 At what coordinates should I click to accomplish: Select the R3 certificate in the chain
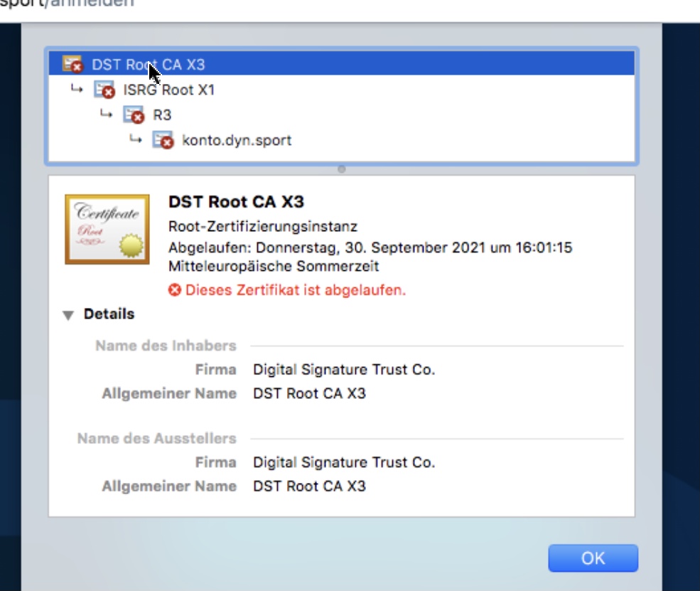click(x=162, y=115)
